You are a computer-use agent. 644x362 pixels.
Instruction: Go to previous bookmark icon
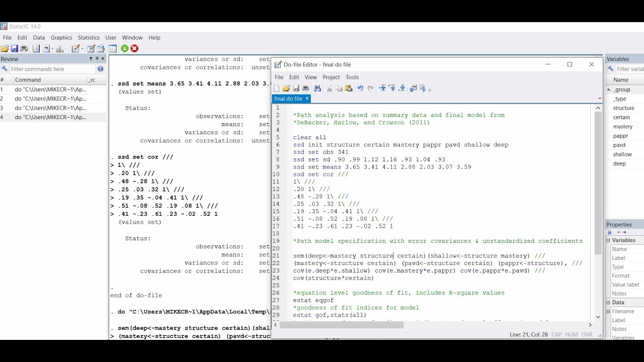[x=392, y=88]
